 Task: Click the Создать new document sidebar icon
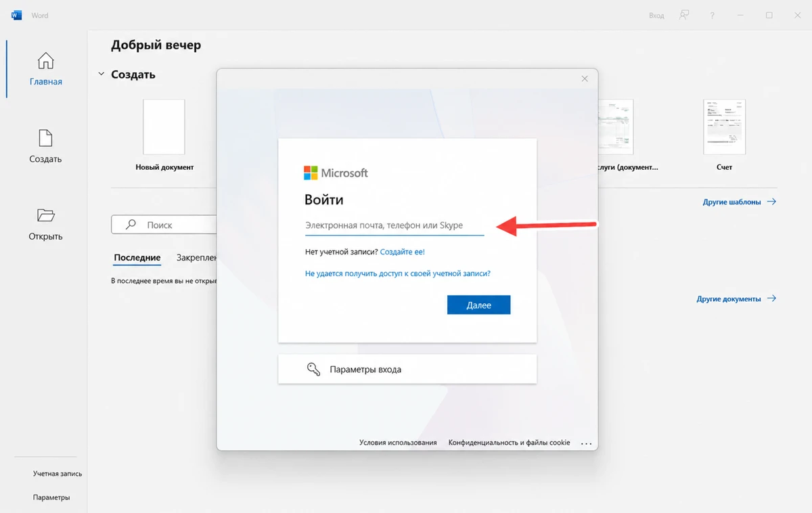(45, 138)
